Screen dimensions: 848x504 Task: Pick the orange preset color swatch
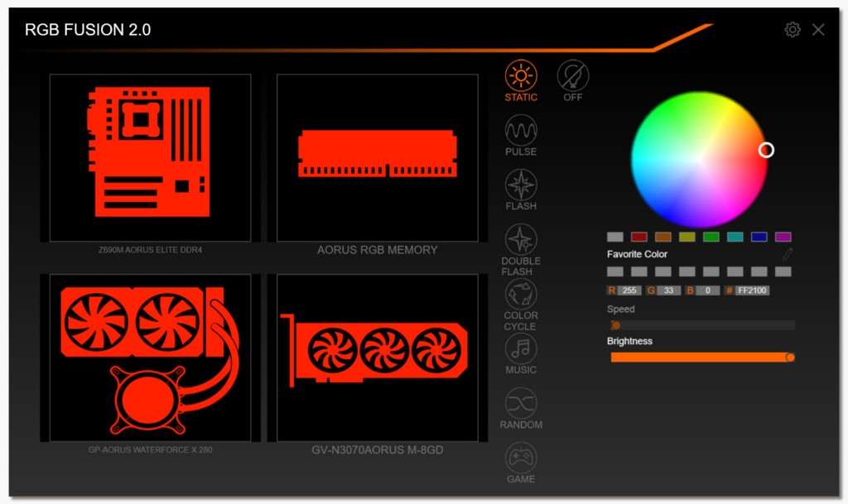[663, 237]
